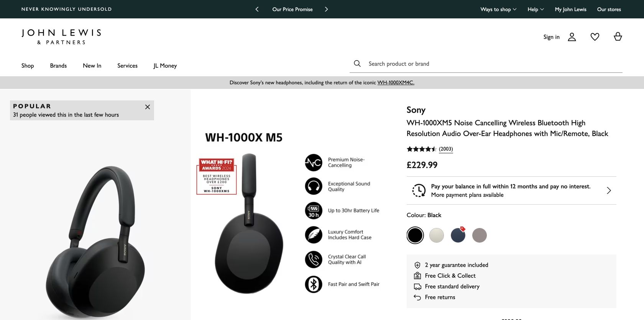Select the smoky pink-grey colour swatch
This screenshot has height=320, width=644.
(x=480, y=235)
